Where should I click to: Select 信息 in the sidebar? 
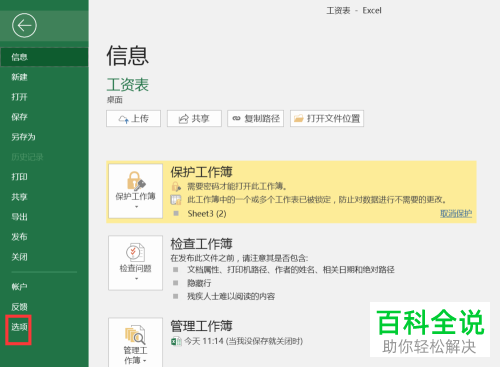pos(44,57)
